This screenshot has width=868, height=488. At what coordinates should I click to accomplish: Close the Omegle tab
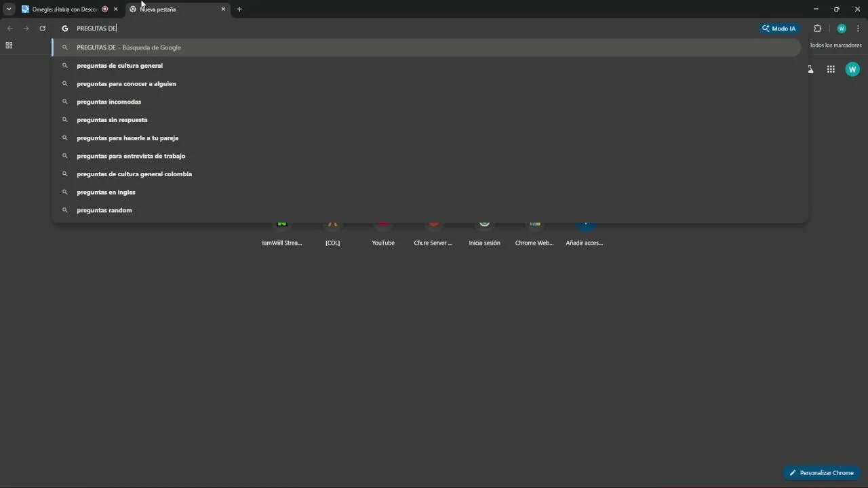tap(115, 9)
